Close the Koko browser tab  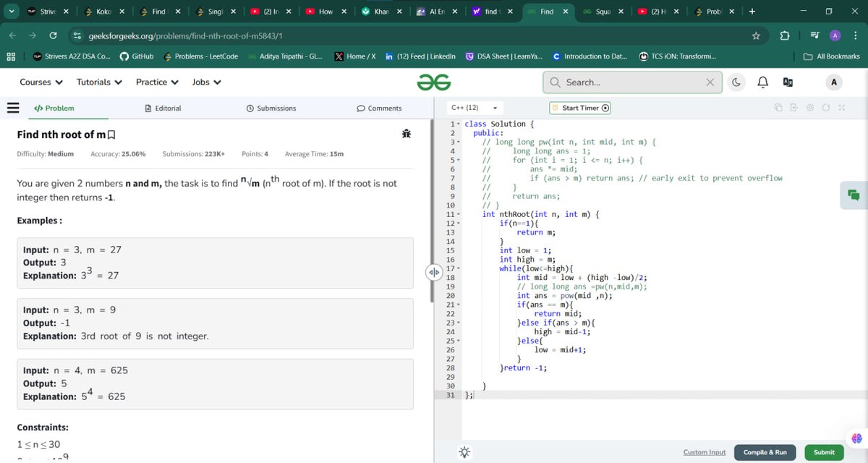(x=122, y=12)
